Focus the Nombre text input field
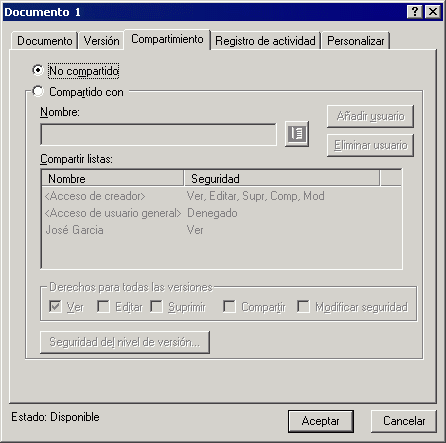This screenshot has width=446, height=443. (x=158, y=134)
